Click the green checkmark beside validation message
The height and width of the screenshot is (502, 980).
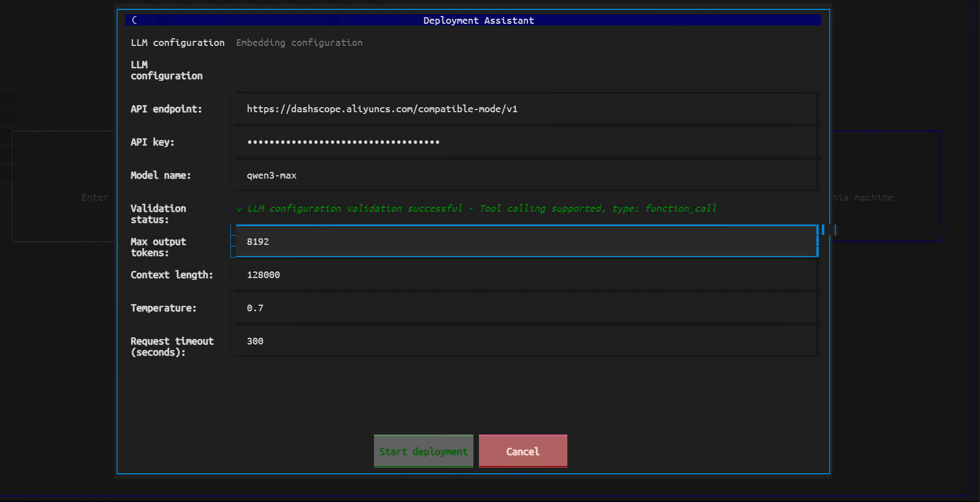coord(239,209)
